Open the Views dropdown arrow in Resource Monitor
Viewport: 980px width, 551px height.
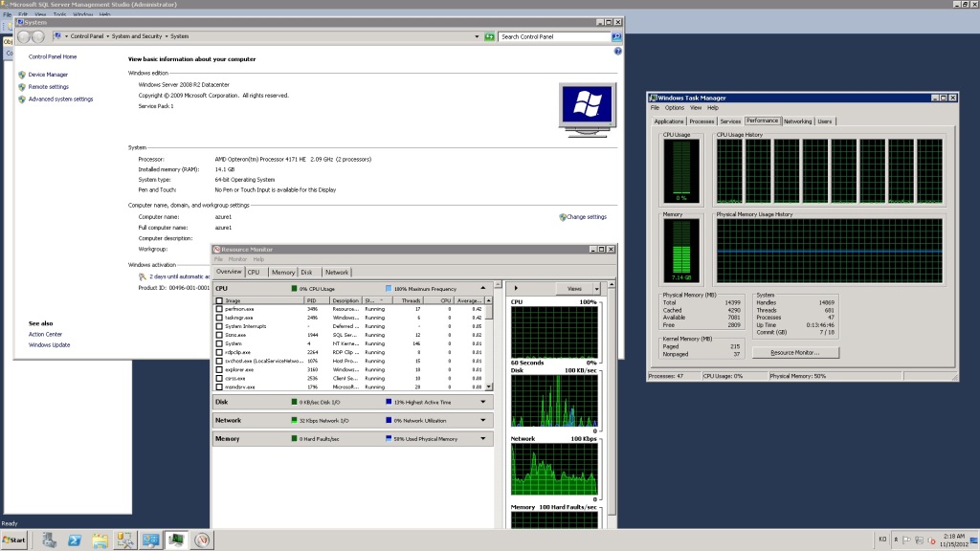[597, 289]
